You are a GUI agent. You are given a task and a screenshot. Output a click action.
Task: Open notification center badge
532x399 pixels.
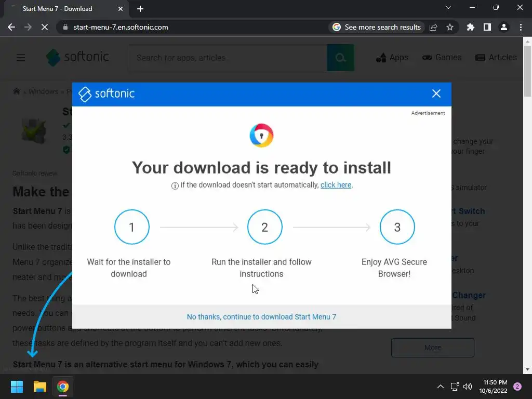click(517, 387)
